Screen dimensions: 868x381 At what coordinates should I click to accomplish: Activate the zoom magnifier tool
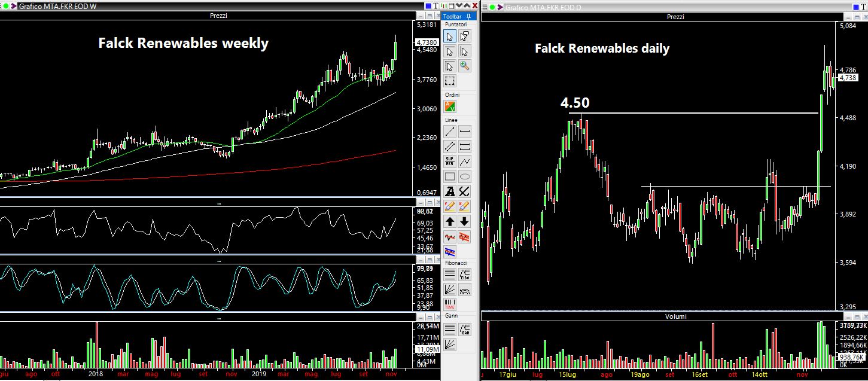pos(464,66)
